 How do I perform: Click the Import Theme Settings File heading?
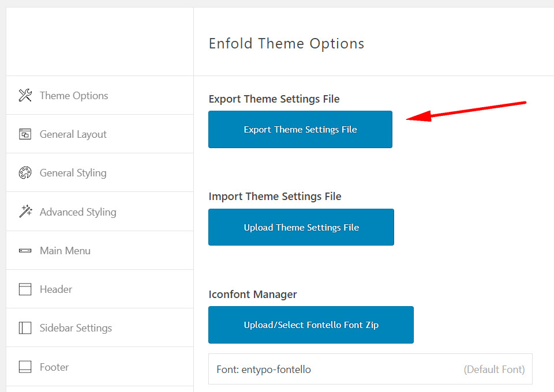[275, 196]
